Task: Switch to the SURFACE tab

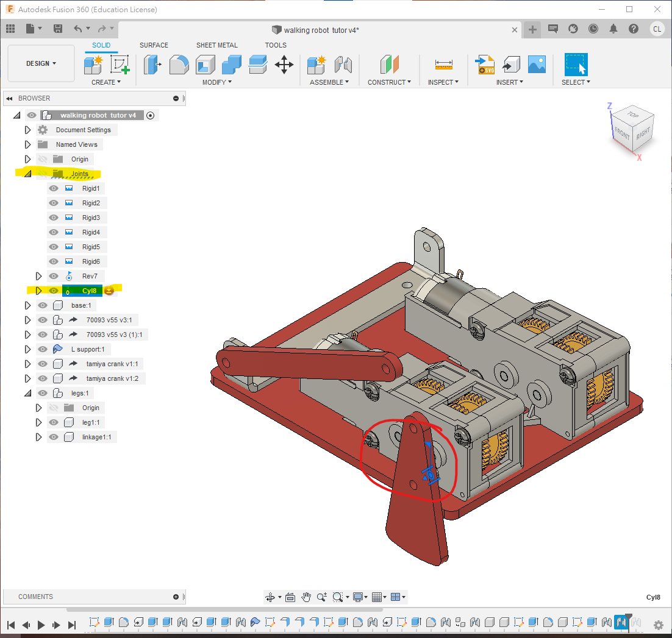Action: (154, 45)
